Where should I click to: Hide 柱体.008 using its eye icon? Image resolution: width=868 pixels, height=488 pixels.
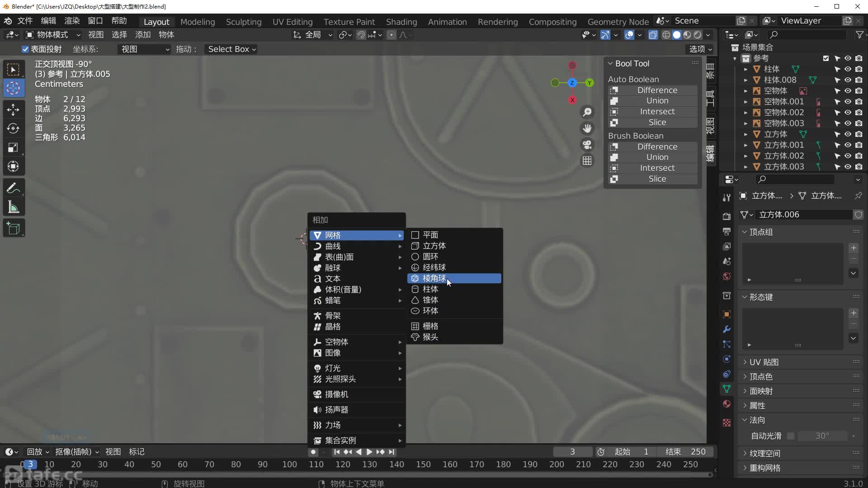[848, 80]
